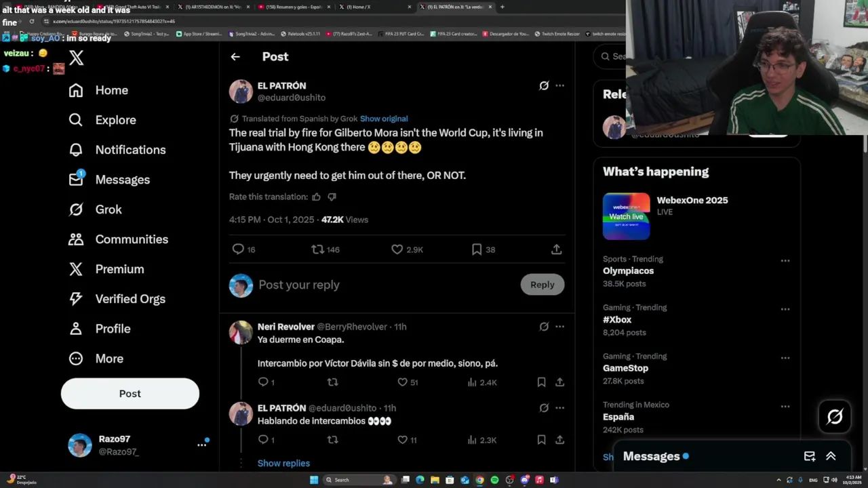Repost Neri Revolver's comment
Viewport: 868px width, 488px height.
[x=332, y=382]
